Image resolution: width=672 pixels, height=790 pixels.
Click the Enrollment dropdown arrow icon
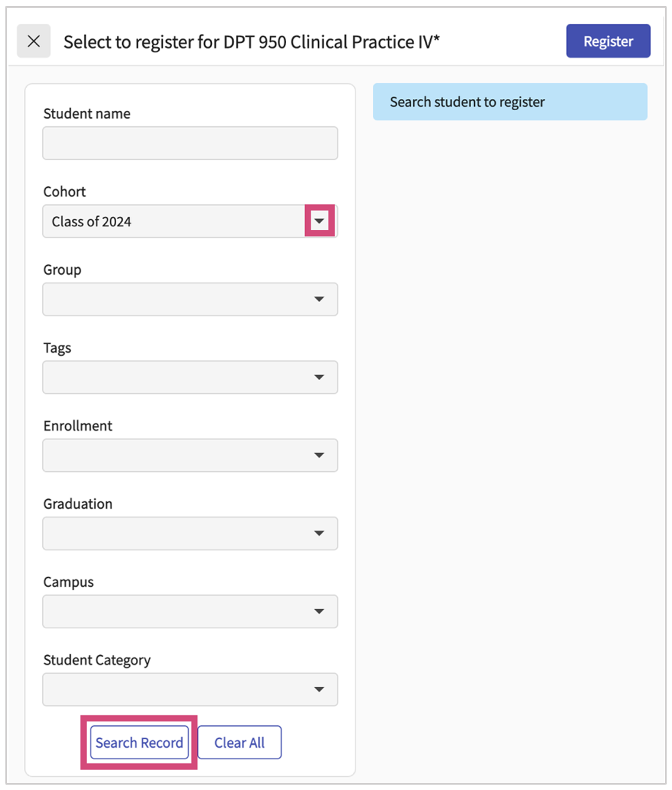click(x=319, y=455)
